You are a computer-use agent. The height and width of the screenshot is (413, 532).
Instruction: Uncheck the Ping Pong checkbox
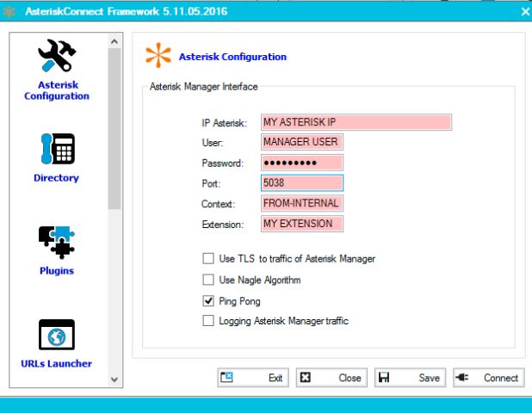point(207,301)
